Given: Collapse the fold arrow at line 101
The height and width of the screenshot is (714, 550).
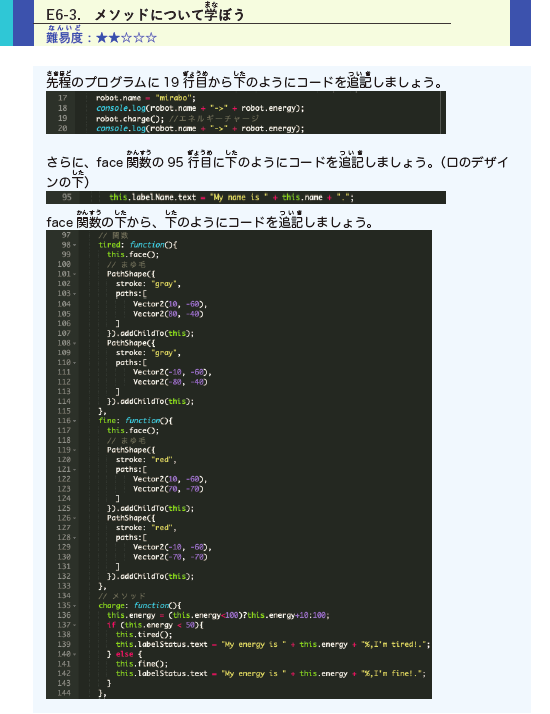Looking at the screenshot, I should [x=75, y=274].
